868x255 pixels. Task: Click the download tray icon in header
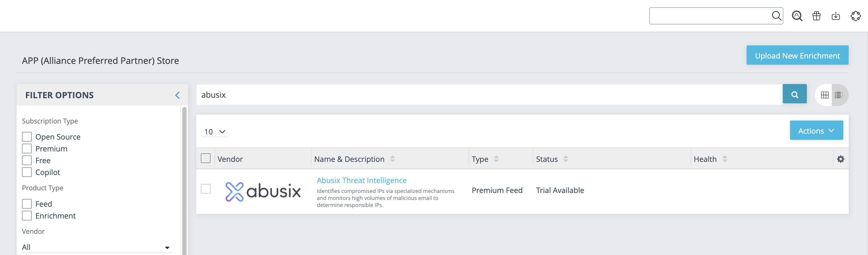[x=836, y=16]
